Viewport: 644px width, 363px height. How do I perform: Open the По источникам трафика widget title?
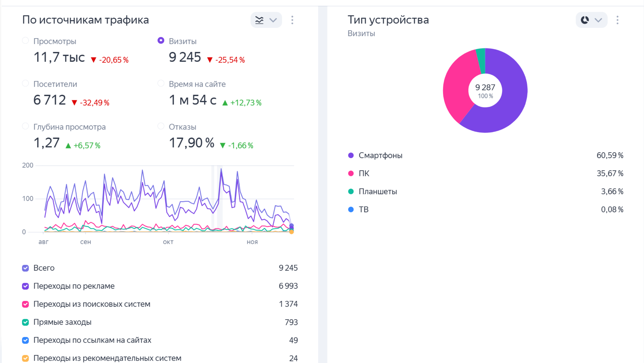click(x=85, y=20)
